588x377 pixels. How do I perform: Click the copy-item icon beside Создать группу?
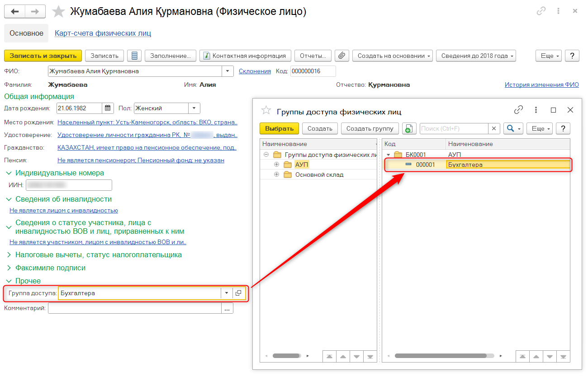pyautogui.click(x=409, y=128)
